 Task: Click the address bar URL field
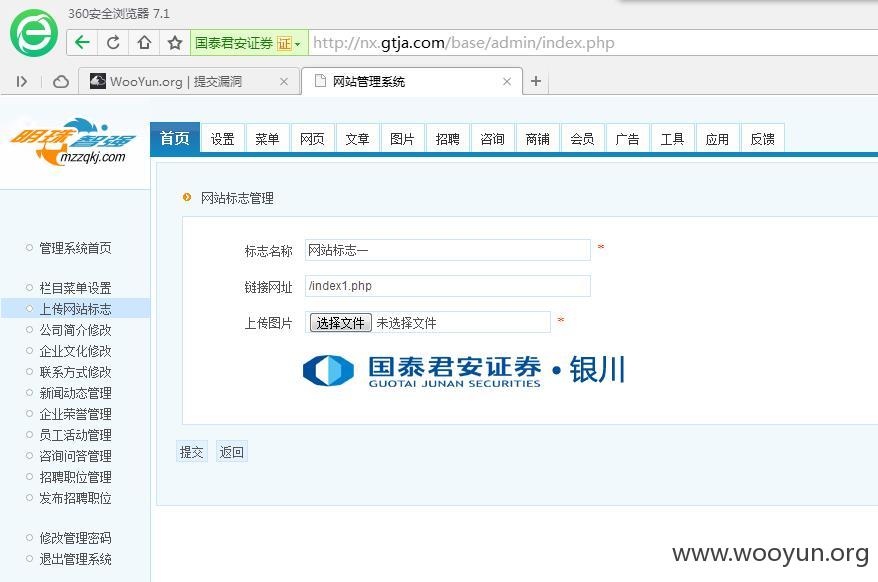point(594,43)
